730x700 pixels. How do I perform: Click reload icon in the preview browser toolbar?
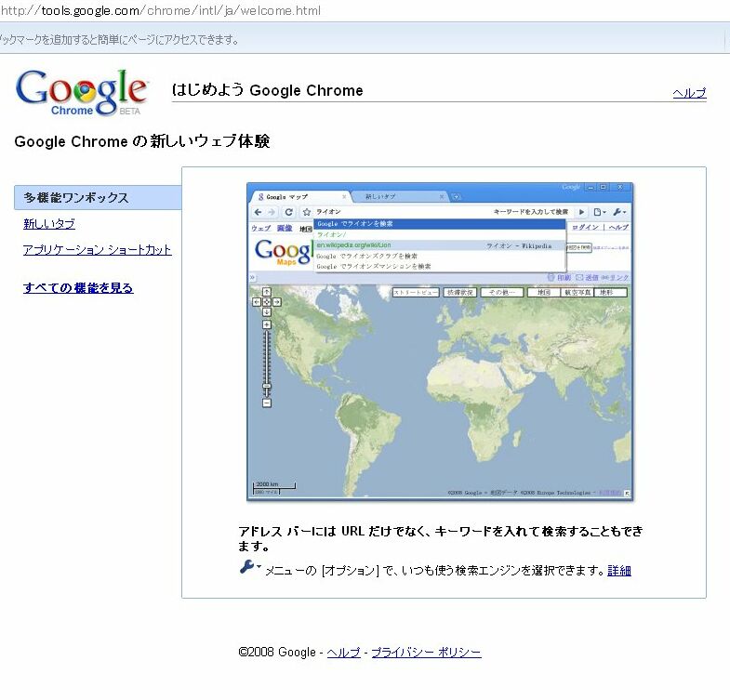point(288,212)
